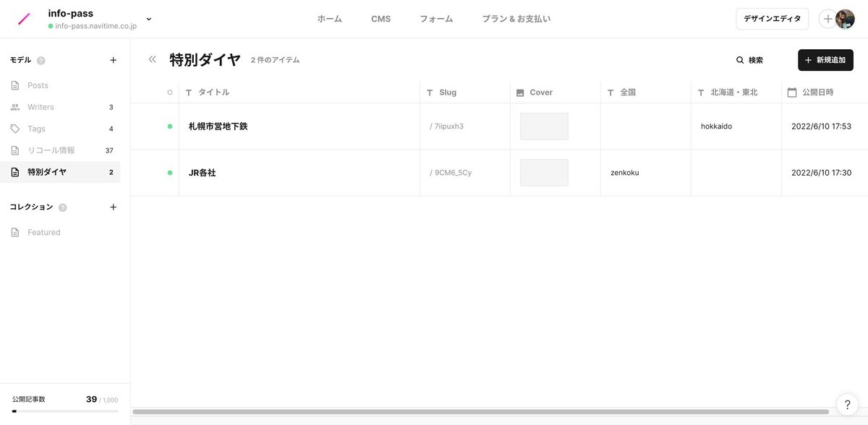Click the date 2022/6/10 17:30
This screenshot has width=868, height=425.
tap(821, 173)
